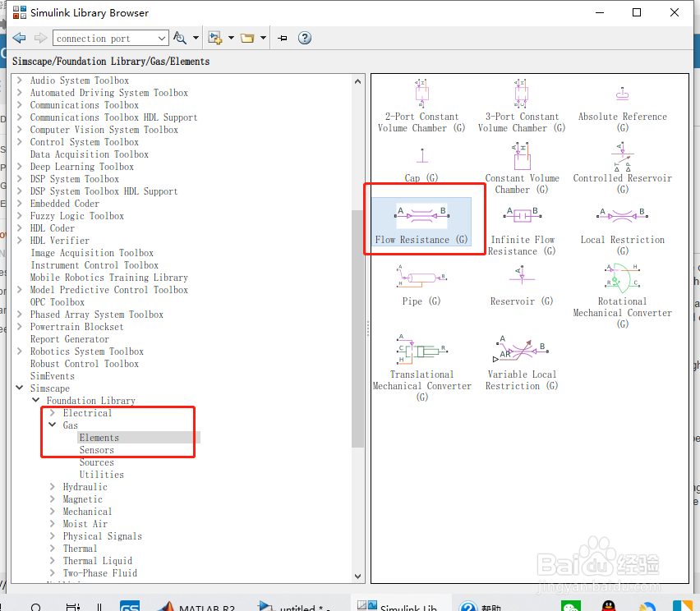The height and width of the screenshot is (611, 700).
Task: Select the Local Restriction (G) block
Action: [x=622, y=232]
